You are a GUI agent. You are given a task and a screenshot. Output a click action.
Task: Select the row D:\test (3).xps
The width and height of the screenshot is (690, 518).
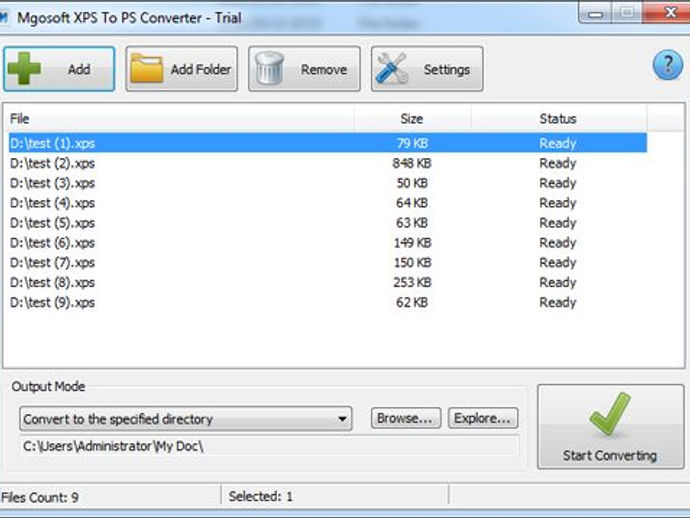[328, 183]
